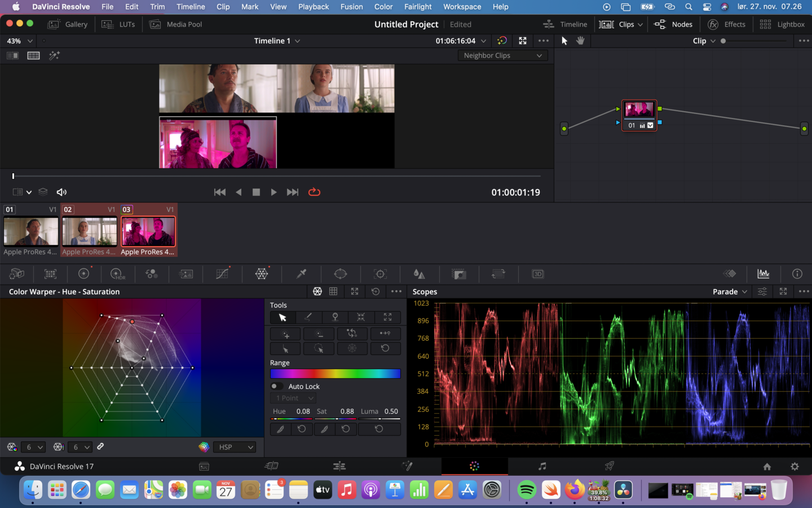812x508 pixels.
Task: Reset the Color Warper palette
Action: 376,291
